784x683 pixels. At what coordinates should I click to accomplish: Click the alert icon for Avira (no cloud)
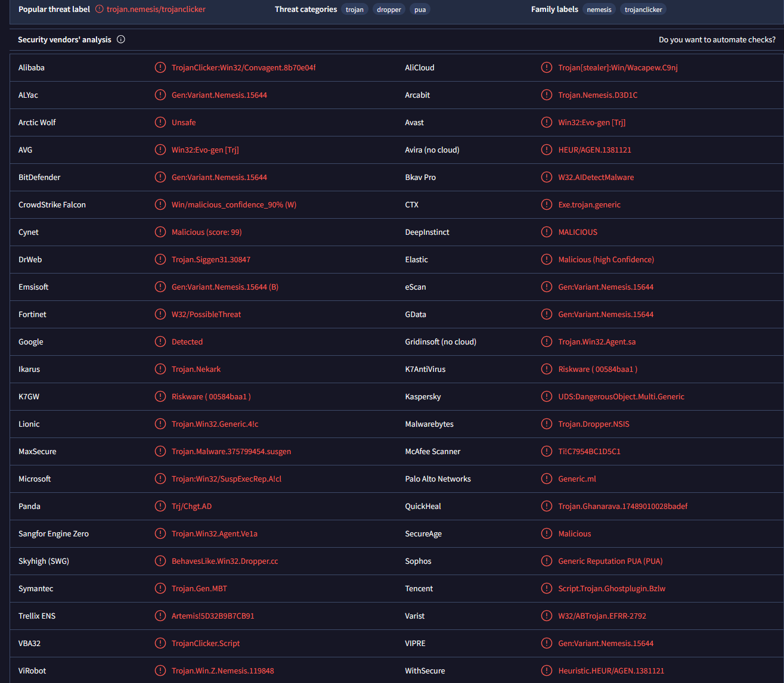click(x=547, y=150)
